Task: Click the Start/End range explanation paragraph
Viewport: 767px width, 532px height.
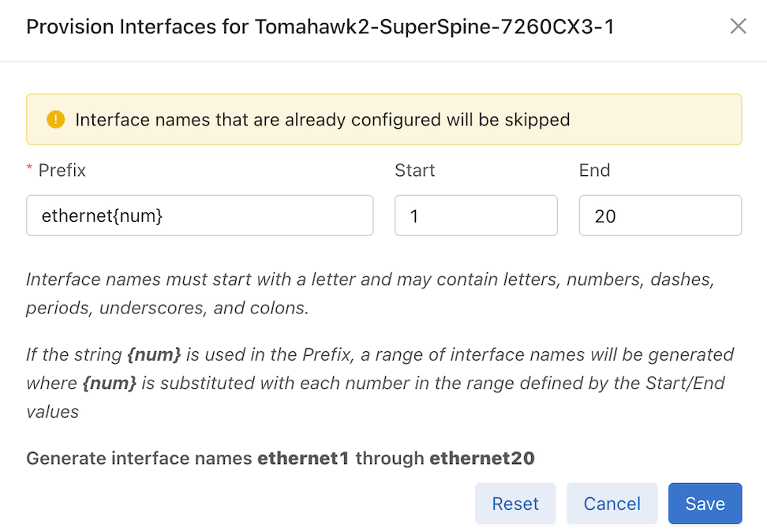Action: (379, 383)
